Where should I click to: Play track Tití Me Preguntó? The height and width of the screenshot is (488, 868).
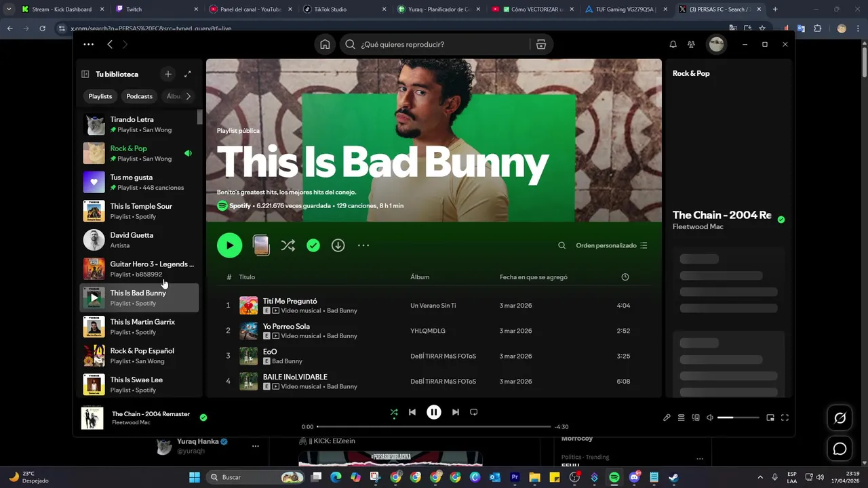point(434,306)
